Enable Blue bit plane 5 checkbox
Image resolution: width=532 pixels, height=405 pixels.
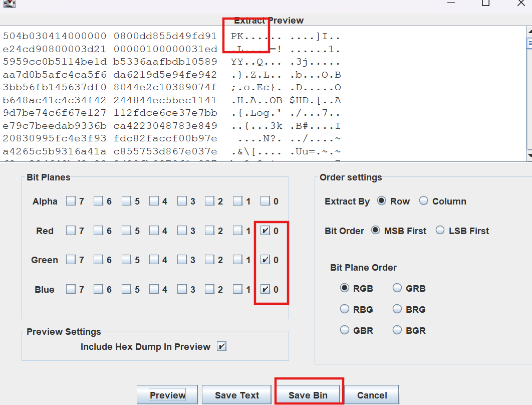pyautogui.click(x=126, y=289)
